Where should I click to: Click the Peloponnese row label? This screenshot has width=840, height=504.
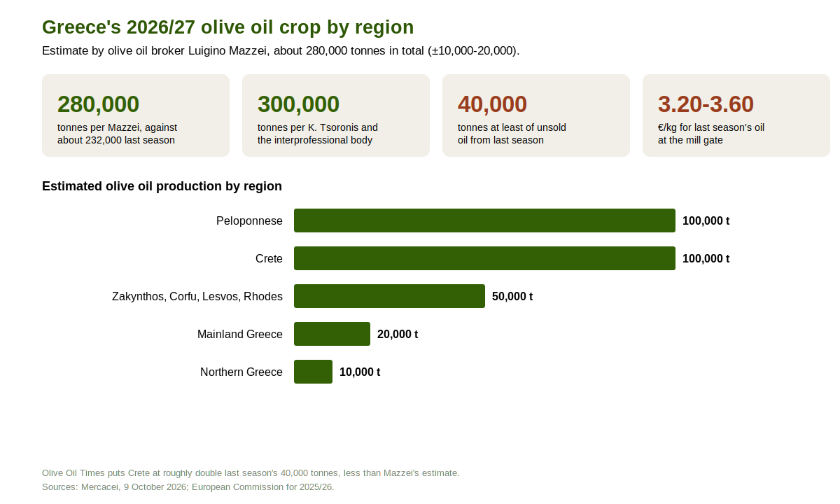click(x=249, y=220)
